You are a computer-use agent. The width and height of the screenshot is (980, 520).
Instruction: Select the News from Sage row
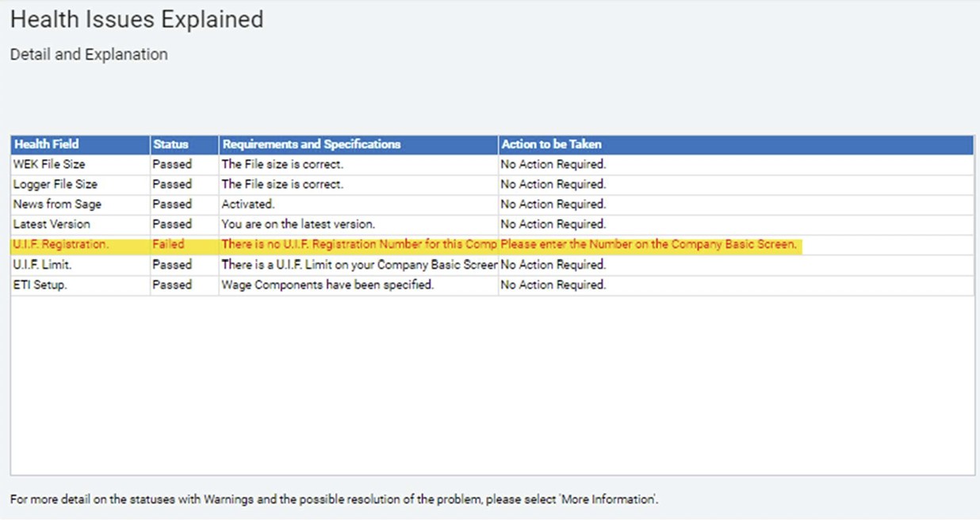(57, 204)
